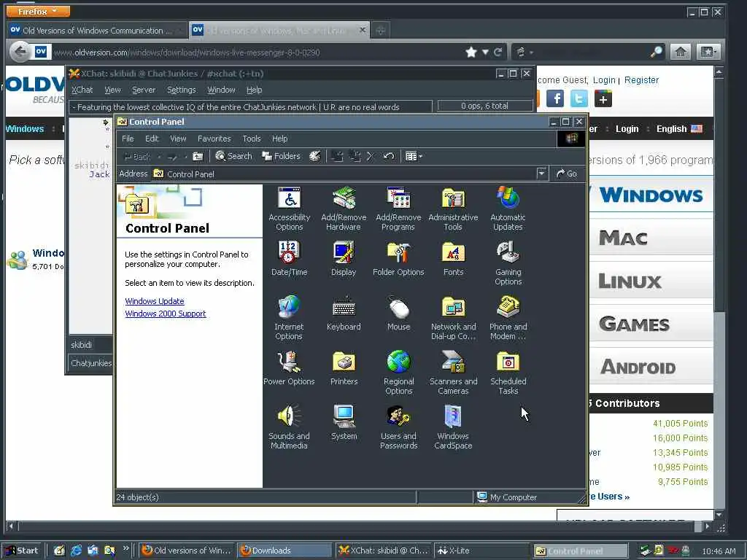The image size is (747, 560).
Task: Open Windows CardSpace applet
Action: 453,427
